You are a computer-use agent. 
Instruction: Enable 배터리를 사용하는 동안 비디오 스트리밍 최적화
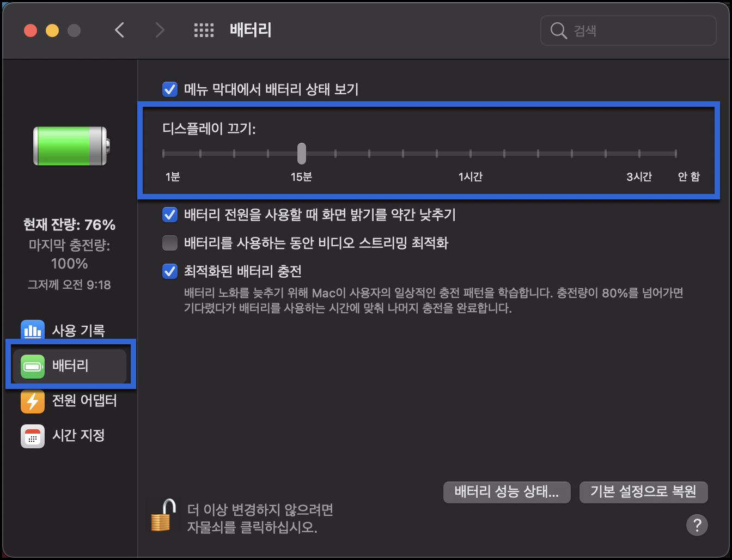pos(169,243)
